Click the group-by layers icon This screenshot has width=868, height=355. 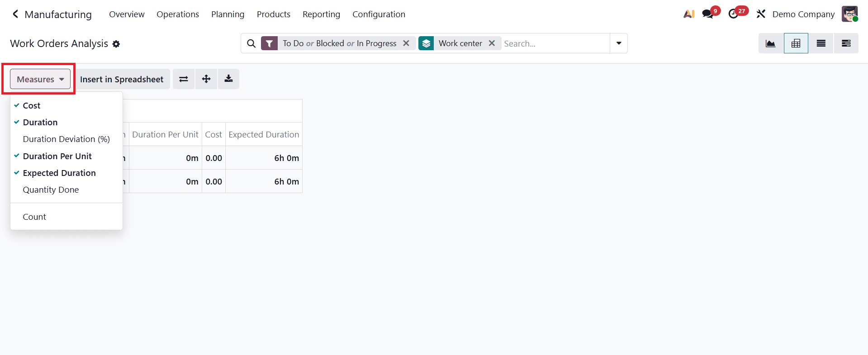[x=426, y=43]
